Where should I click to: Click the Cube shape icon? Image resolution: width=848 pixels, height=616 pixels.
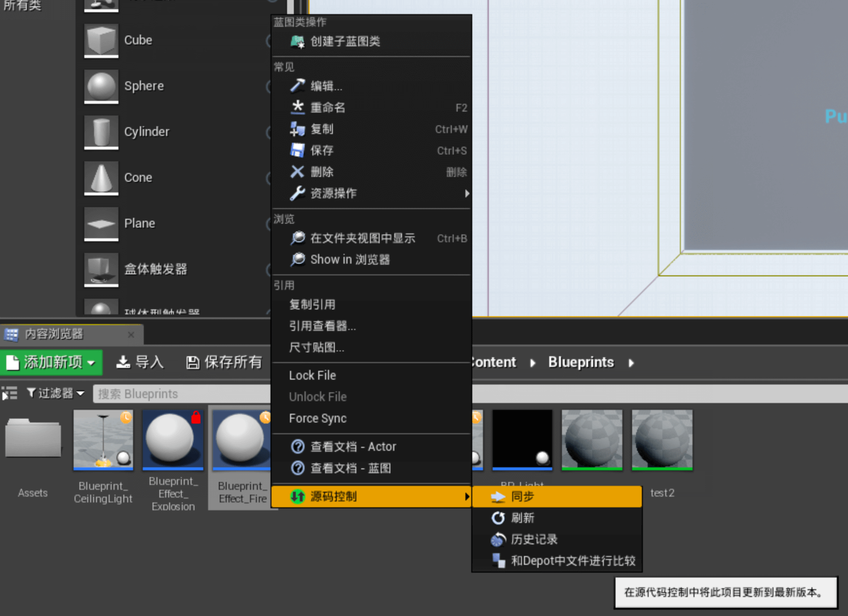pos(101,40)
